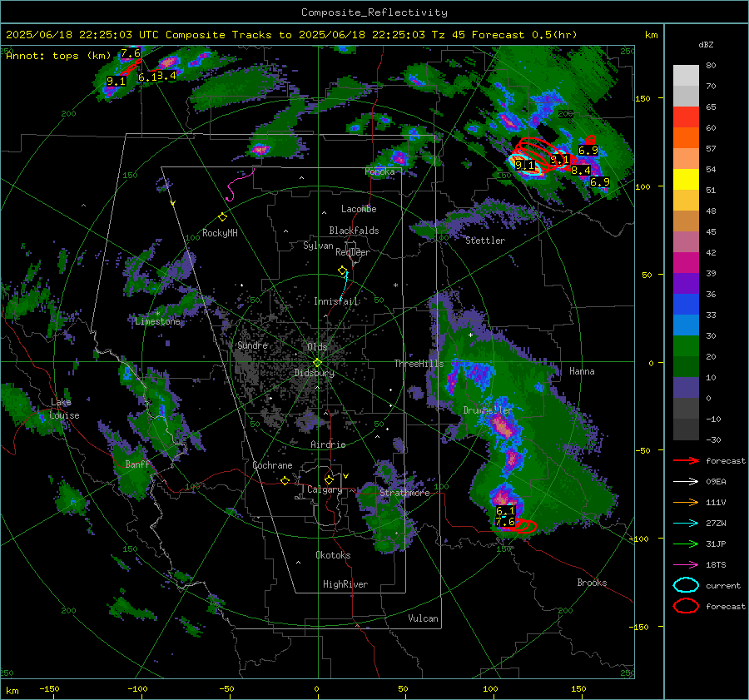The image size is (749, 700).
Task: Click the RedDeer city label
Action: click(x=353, y=252)
